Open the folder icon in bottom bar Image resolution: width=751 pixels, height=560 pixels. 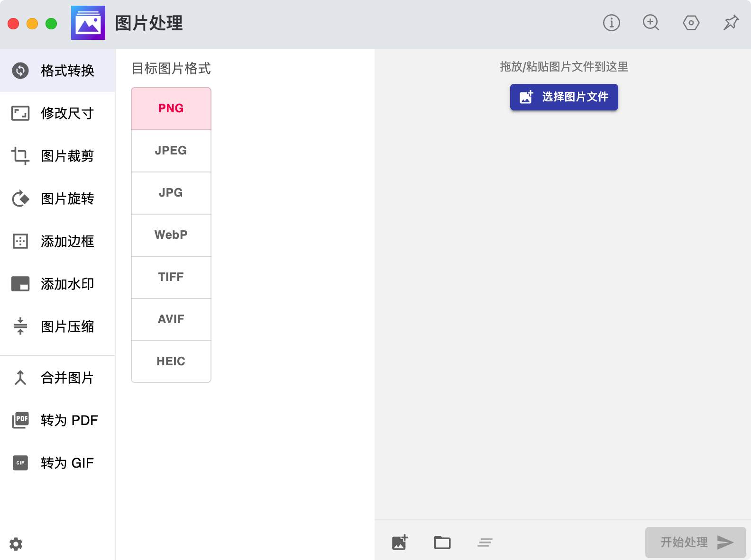coord(442,542)
